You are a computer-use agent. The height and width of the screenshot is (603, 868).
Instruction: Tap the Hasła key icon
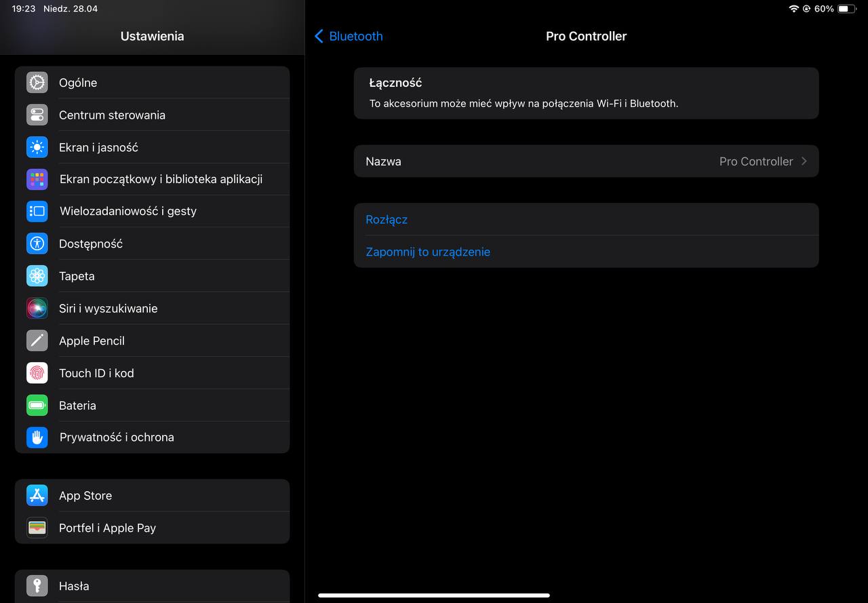click(37, 586)
